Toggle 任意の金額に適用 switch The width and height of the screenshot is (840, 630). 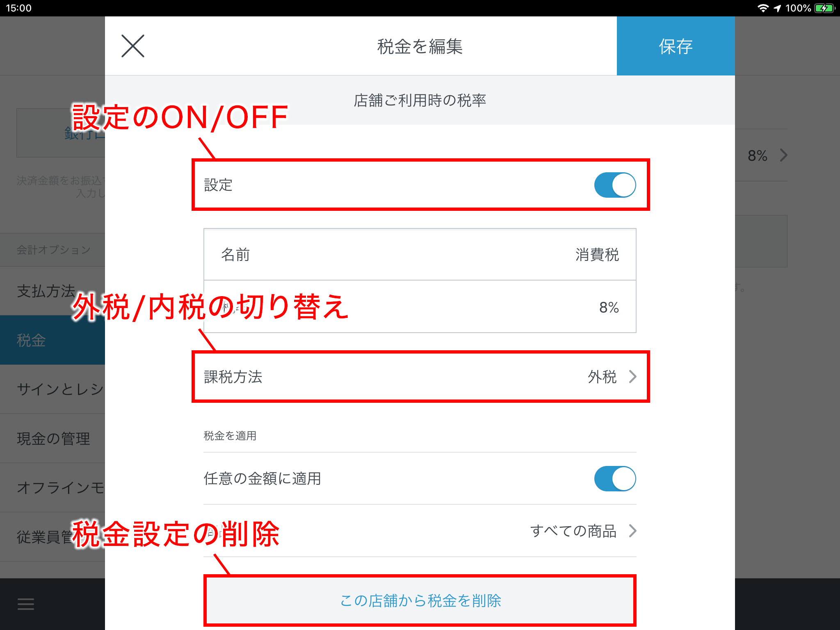click(x=615, y=479)
